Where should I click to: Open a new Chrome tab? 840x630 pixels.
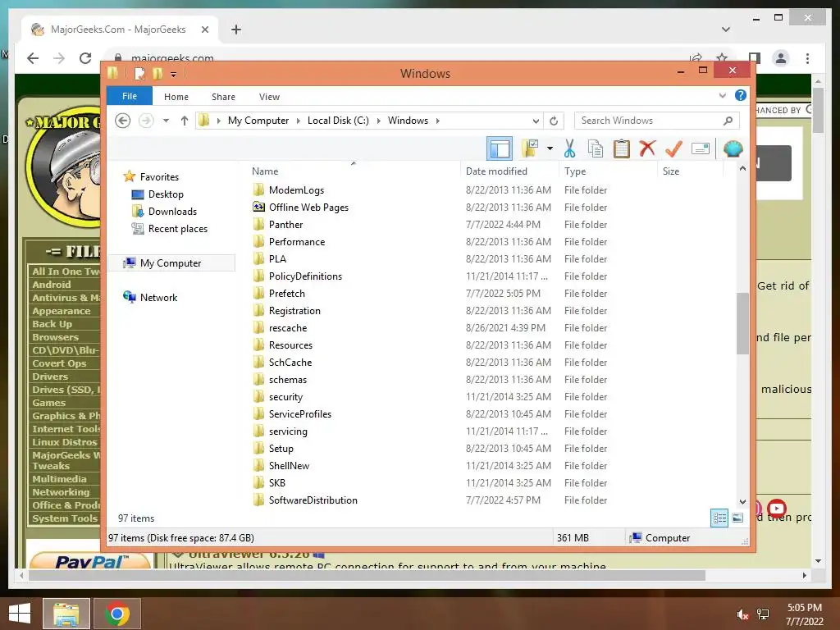[236, 30]
